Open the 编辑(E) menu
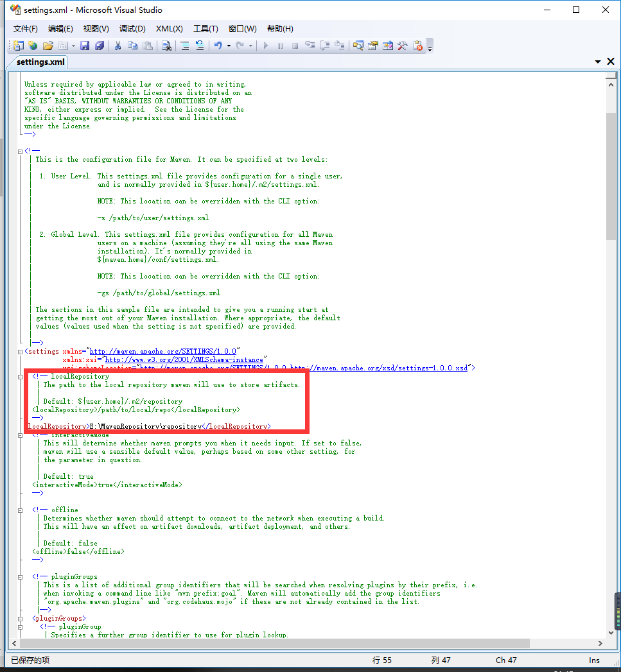 [60, 29]
